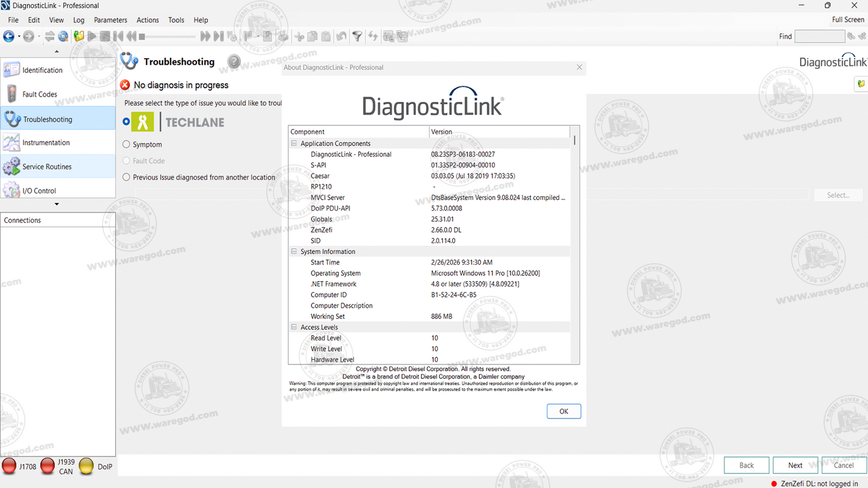Click the playback position slider on the toolbar
The image size is (868, 488).
click(x=170, y=36)
